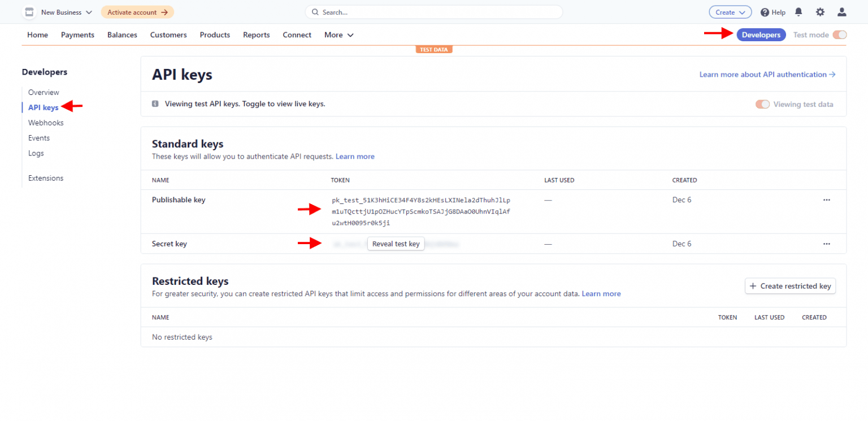The width and height of the screenshot is (868, 421).
Task: Click the New Business store icon
Action: pyautogui.click(x=29, y=12)
